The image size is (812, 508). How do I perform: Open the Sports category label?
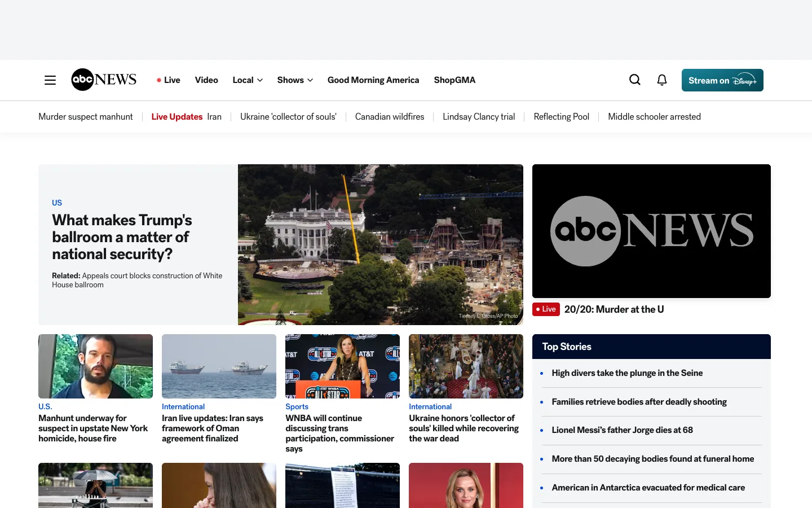click(297, 406)
